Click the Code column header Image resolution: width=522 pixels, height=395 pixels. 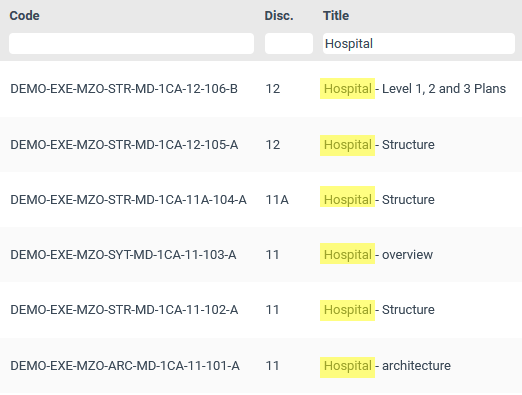[x=25, y=16]
